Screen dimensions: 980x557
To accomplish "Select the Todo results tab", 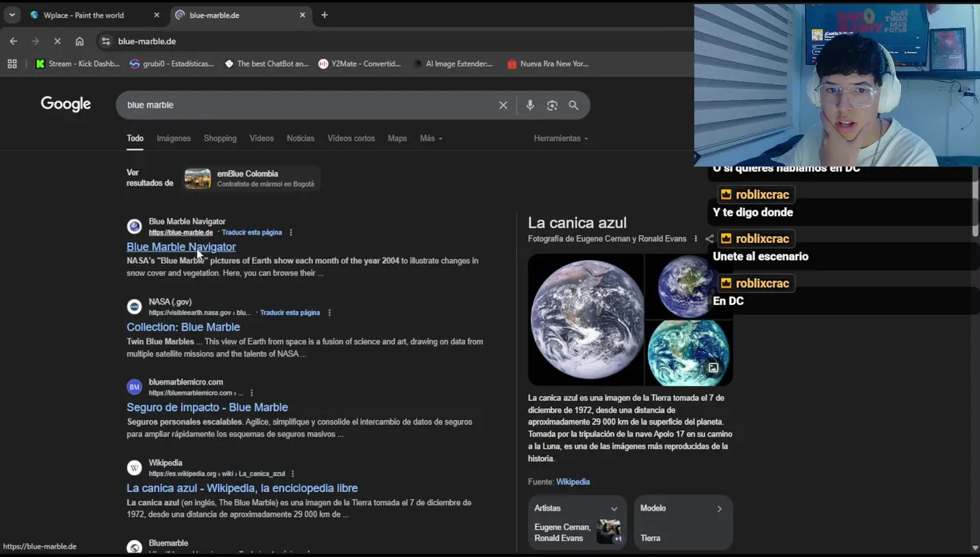I will pos(135,138).
